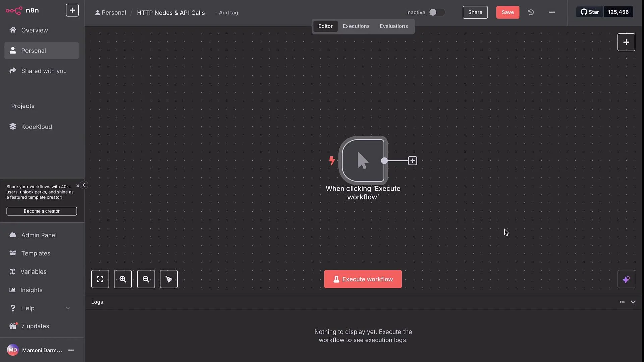Viewport: 644px width, 362px height.
Task: Open workflow options ellipsis menu
Action: (x=552, y=12)
